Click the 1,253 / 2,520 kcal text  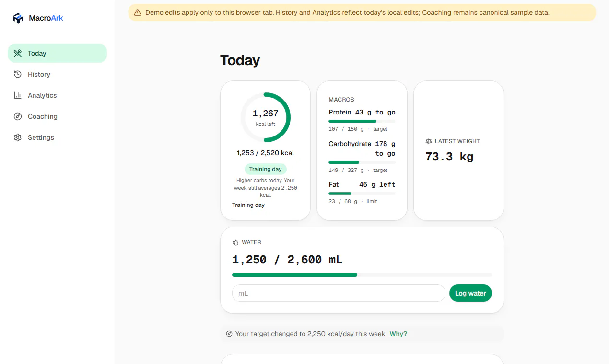(266, 153)
